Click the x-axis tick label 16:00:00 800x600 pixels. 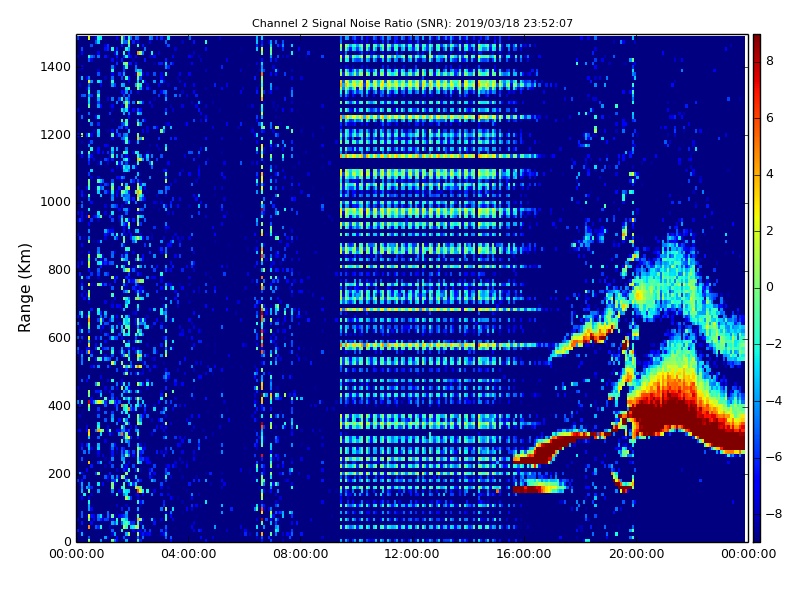524,554
